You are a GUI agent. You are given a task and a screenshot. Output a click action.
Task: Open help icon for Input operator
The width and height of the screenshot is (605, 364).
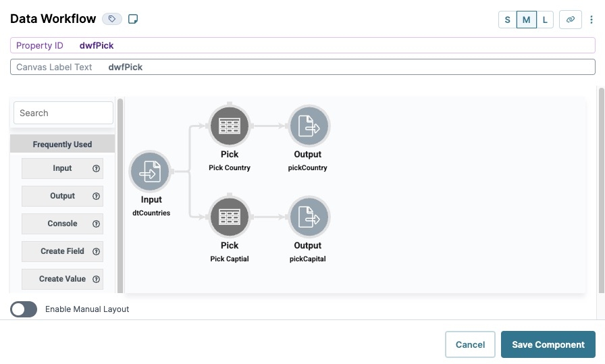96,168
